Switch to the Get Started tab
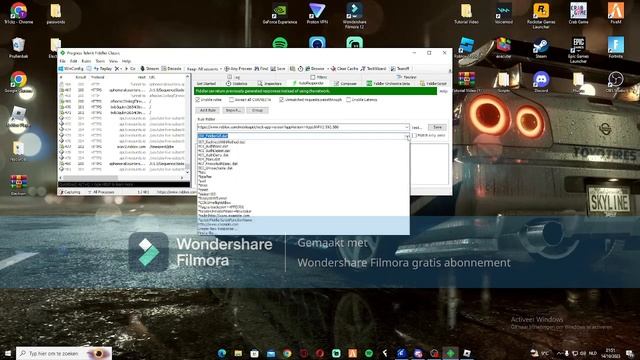 pos(206,83)
